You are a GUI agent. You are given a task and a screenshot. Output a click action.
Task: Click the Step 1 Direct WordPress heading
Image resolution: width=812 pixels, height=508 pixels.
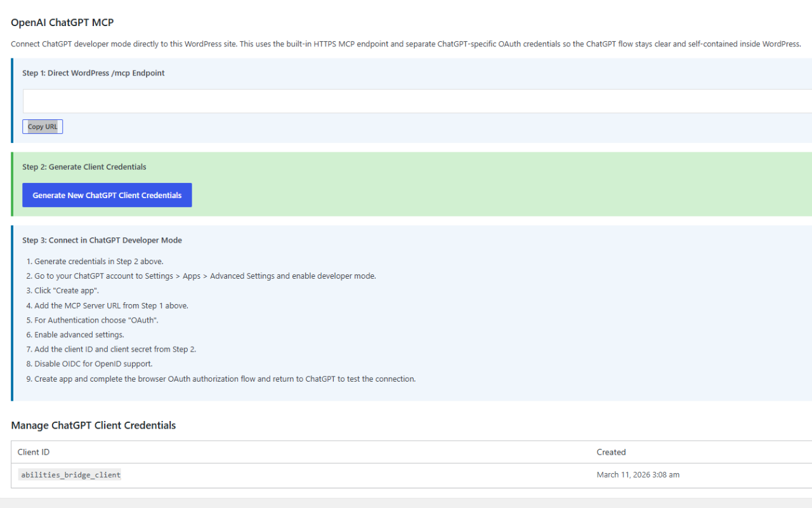(93, 73)
